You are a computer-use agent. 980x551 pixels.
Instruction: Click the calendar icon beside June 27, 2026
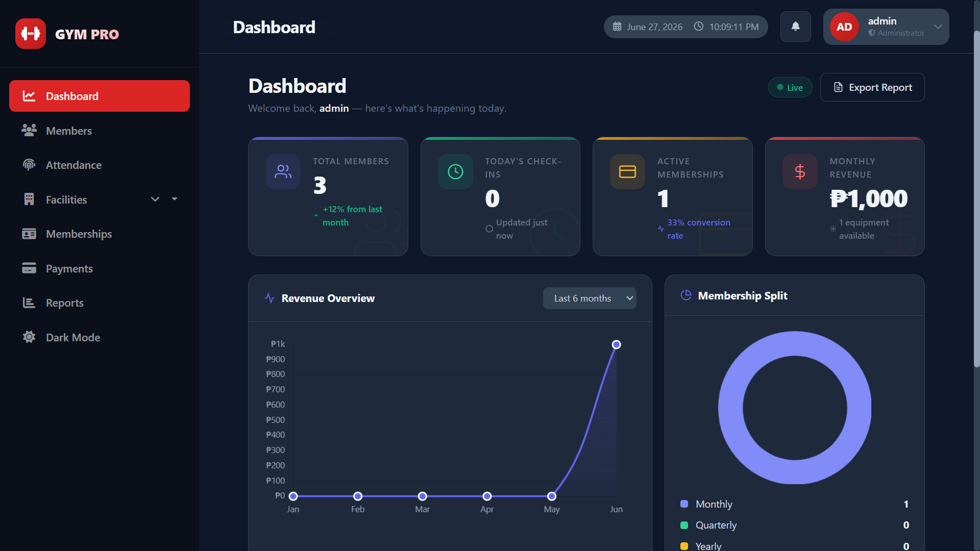(x=617, y=27)
